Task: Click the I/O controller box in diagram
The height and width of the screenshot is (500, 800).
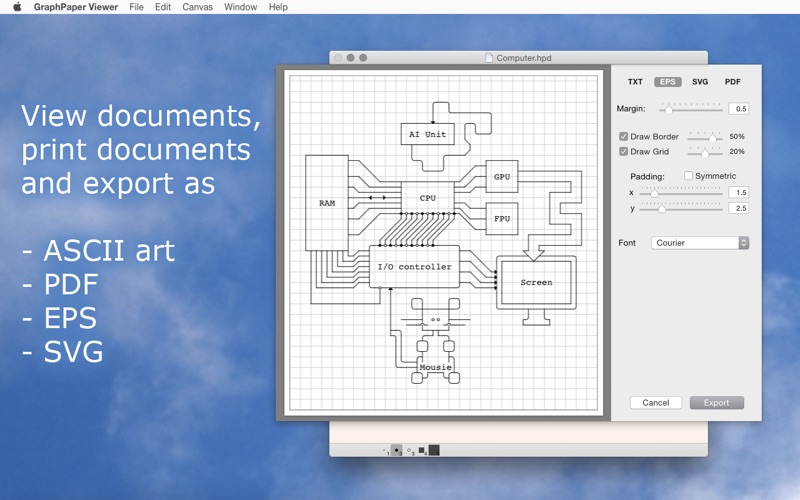Action: pos(414,266)
